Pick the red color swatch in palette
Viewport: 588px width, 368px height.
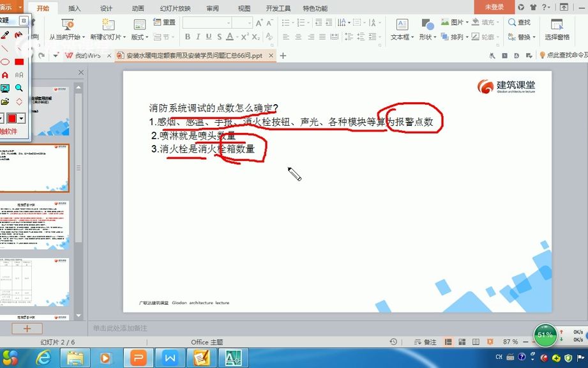click(x=12, y=117)
